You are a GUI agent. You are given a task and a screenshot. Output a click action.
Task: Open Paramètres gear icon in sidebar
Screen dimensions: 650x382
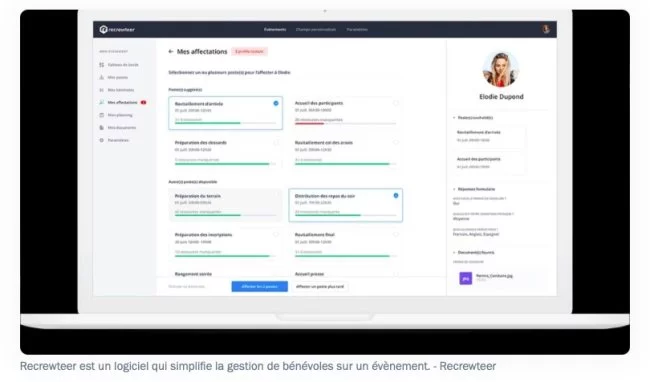point(102,140)
